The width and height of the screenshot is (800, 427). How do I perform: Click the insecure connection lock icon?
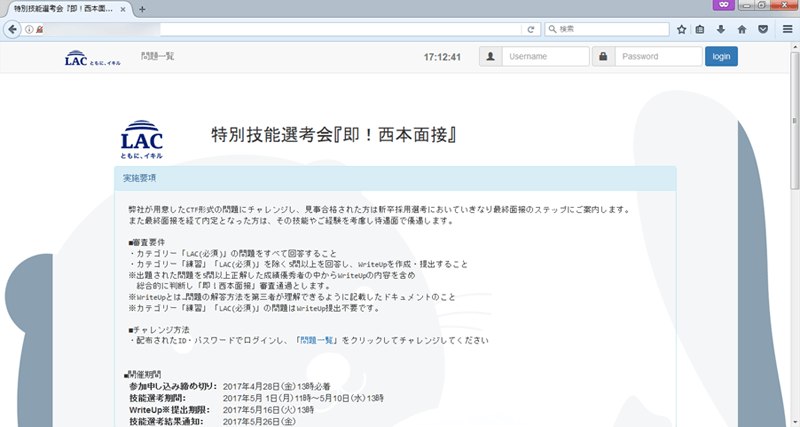tap(39, 30)
